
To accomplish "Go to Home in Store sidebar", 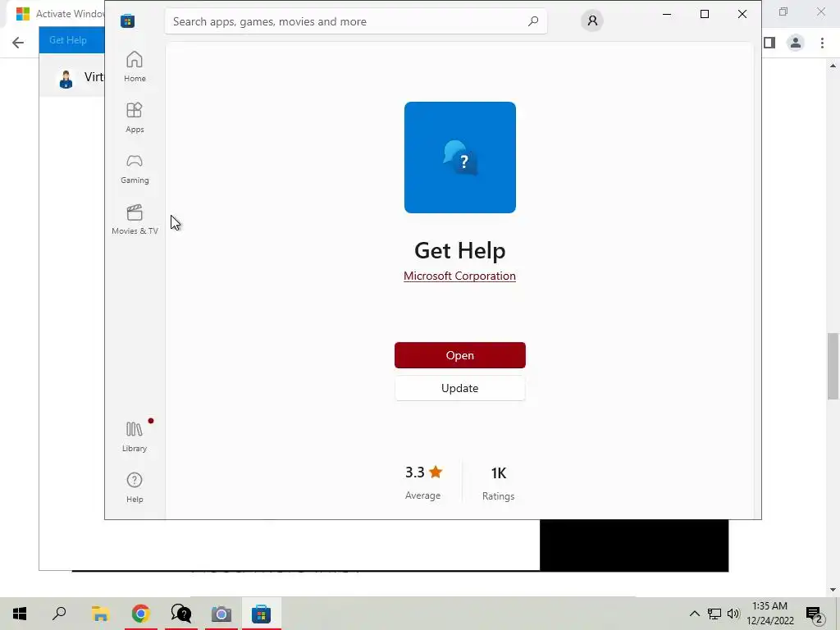I will tap(135, 66).
